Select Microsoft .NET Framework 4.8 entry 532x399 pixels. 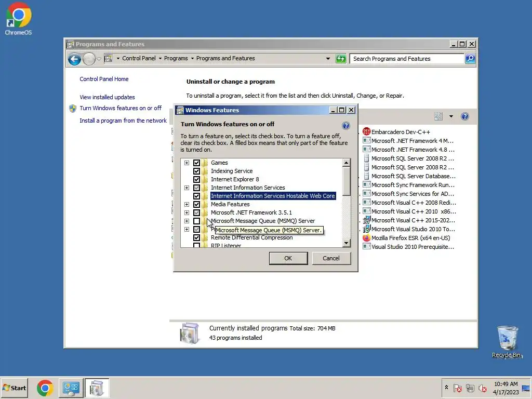(x=409, y=150)
